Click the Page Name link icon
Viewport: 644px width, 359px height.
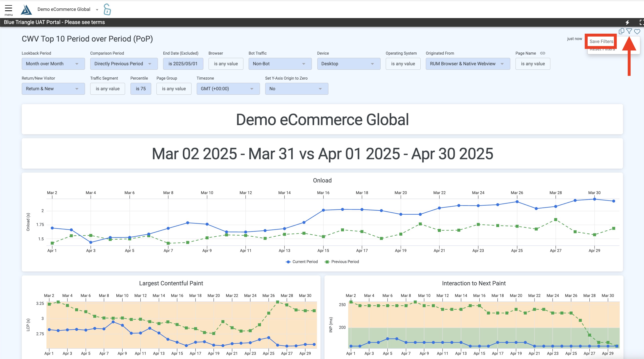tap(542, 53)
